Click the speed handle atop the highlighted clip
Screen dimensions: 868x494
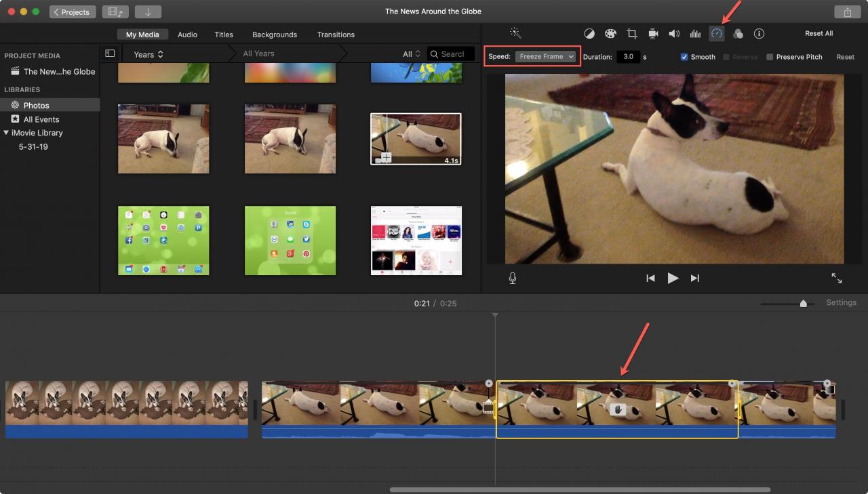pos(732,384)
